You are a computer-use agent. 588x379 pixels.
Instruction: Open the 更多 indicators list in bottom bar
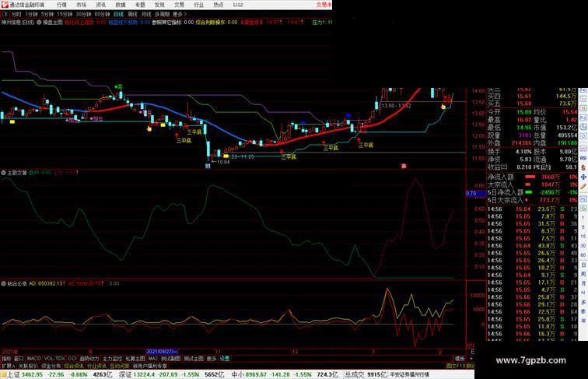click(x=212, y=359)
